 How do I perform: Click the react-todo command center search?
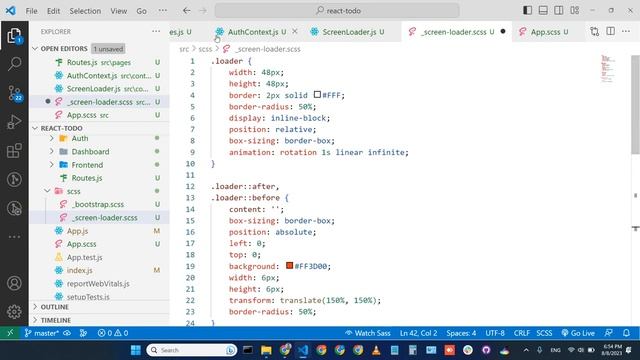click(x=337, y=11)
